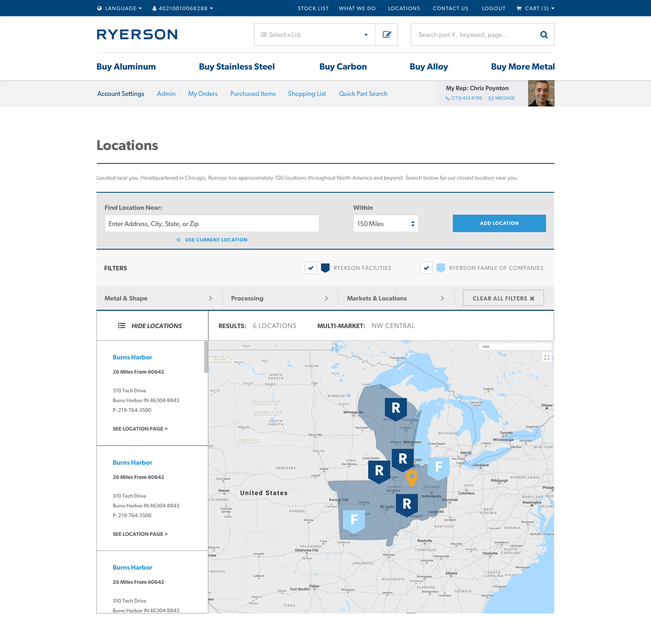The width and height of the screenshot is (651, 644).
Task: Click the address search input field
Action: pos(212,224)
